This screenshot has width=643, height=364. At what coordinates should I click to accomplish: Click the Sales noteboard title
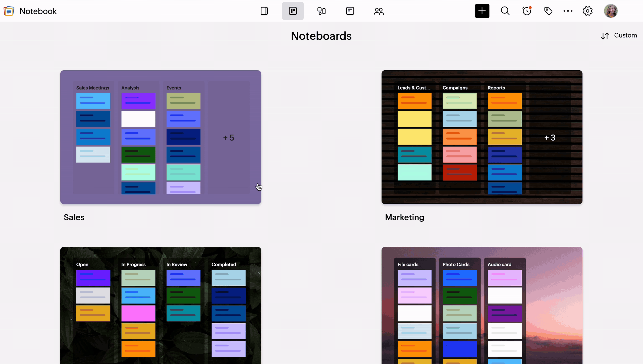click(x=74, y=217)
